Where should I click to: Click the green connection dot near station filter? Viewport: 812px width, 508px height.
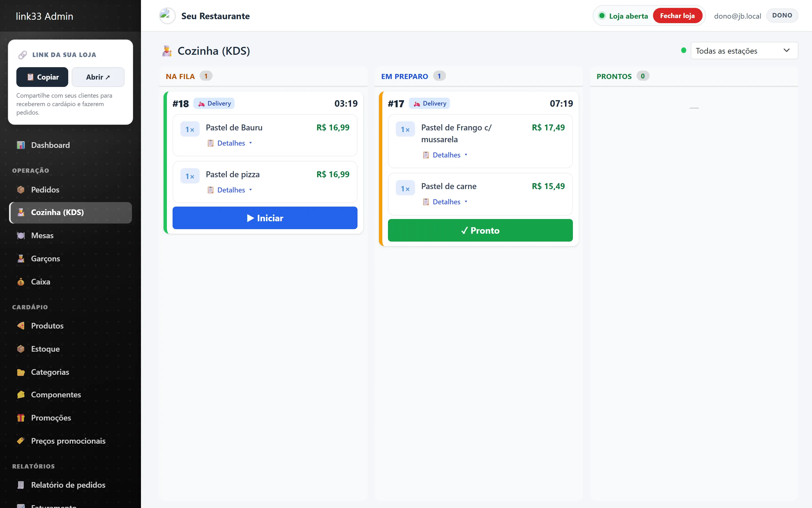coord(683,51)
